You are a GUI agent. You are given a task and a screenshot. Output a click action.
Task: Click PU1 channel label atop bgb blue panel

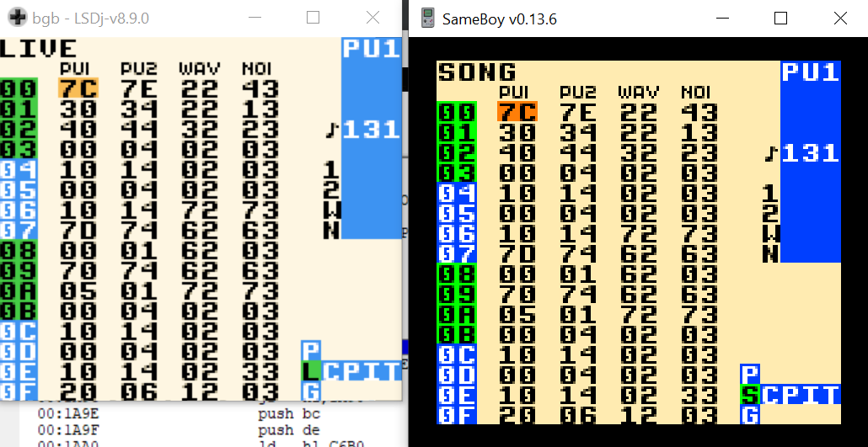click(372, 48)
